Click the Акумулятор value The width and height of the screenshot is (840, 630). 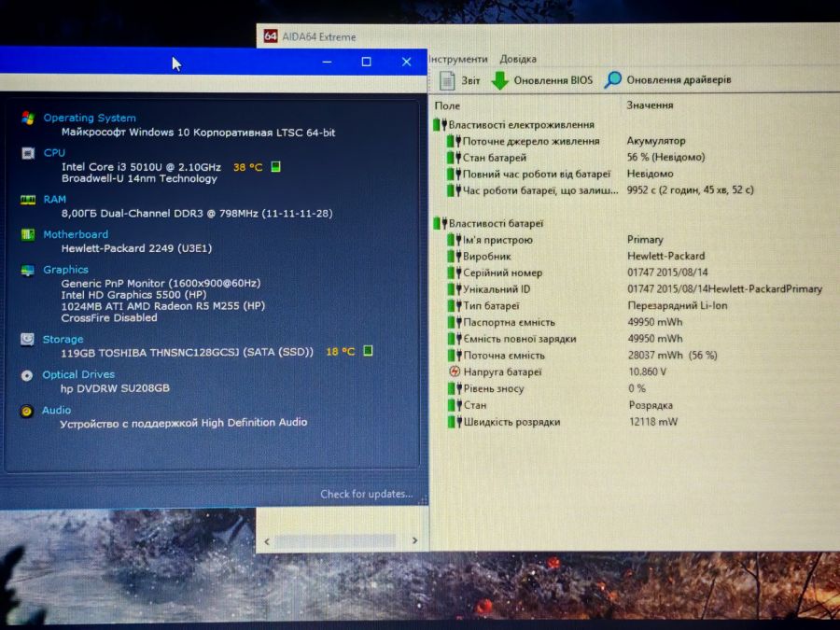point(656,141)
